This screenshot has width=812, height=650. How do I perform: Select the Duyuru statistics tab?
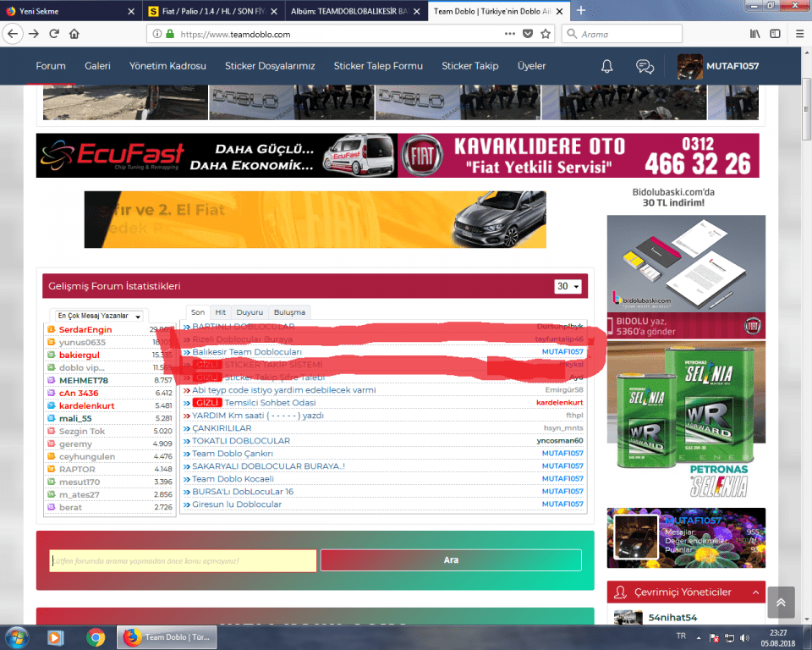(x=250, y=312)
